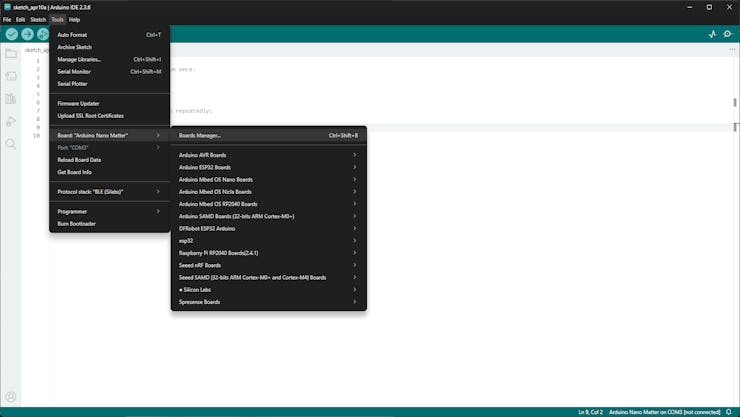The width and height of the screenshot is (740, 417).
Task: Expand Seeed nRF Boards list
Action: tap(269, 265)
